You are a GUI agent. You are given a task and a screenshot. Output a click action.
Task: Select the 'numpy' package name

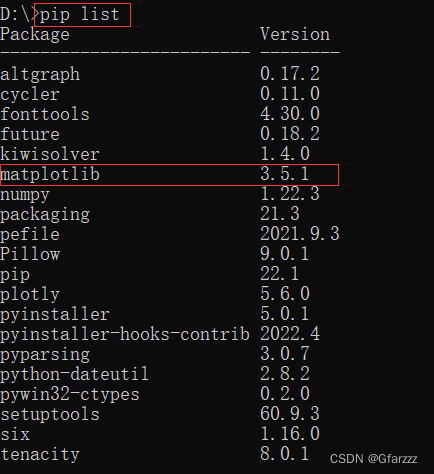point(25,195)
